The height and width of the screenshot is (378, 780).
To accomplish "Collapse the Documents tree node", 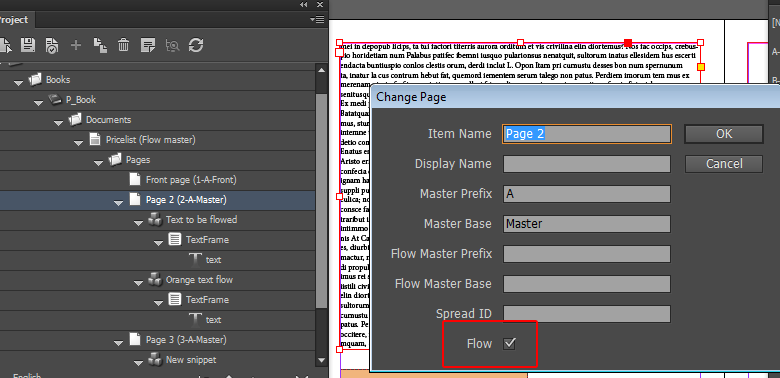I will click(x=59, y=123).
